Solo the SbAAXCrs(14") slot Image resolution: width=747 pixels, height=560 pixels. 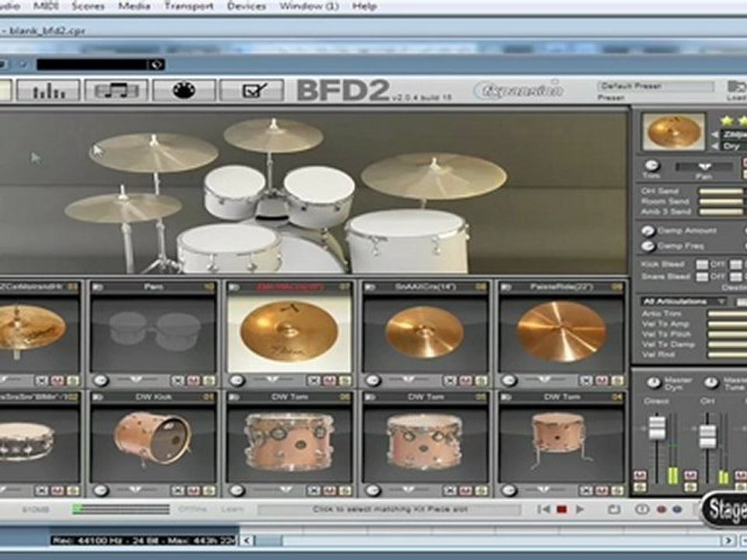(x=481, y=380)
